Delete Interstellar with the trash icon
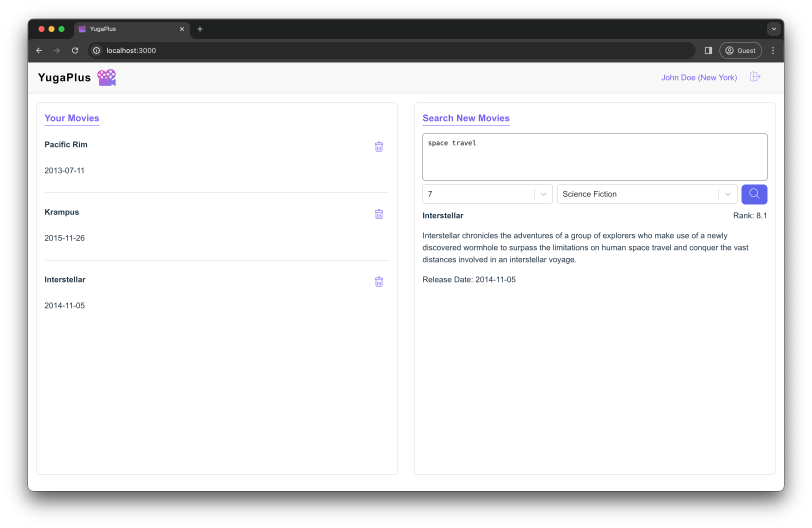The height and width of the screenshot is (528, 812). [x=378, y=281]
